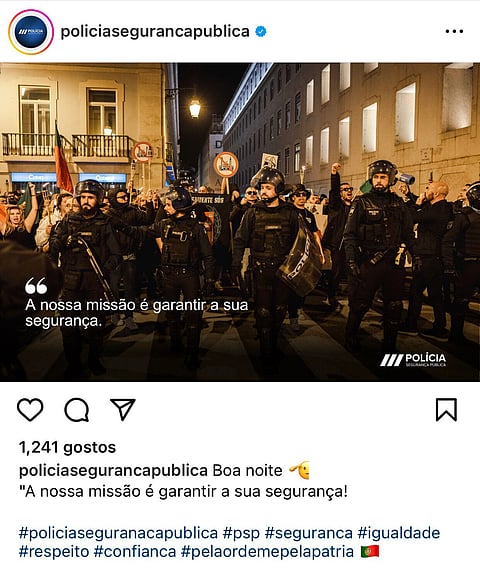Open comments with the speech bubble icon
480x572 pixels.
[x=77, y=409]
